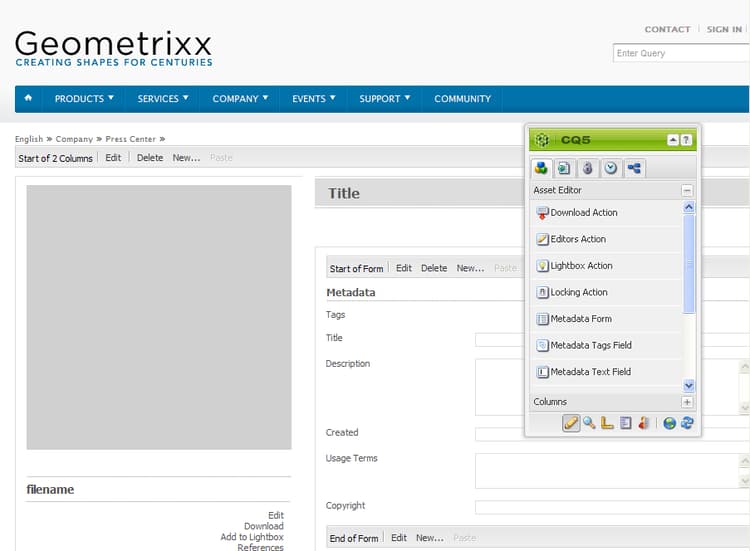Collapse the CQ5 sidekick with arrow button
Screen dimensions: 750x551
(x=673, y=140)
